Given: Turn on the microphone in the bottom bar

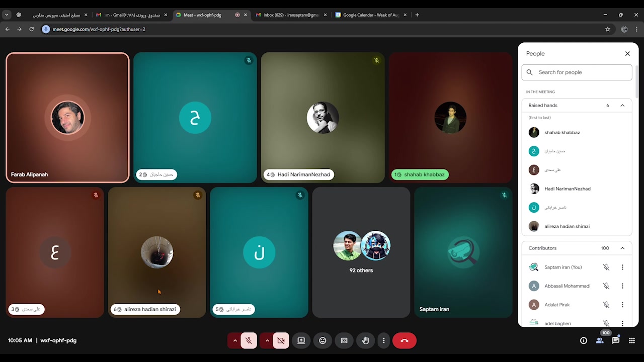Looking at the screenshot, I should tap(249, 340).
